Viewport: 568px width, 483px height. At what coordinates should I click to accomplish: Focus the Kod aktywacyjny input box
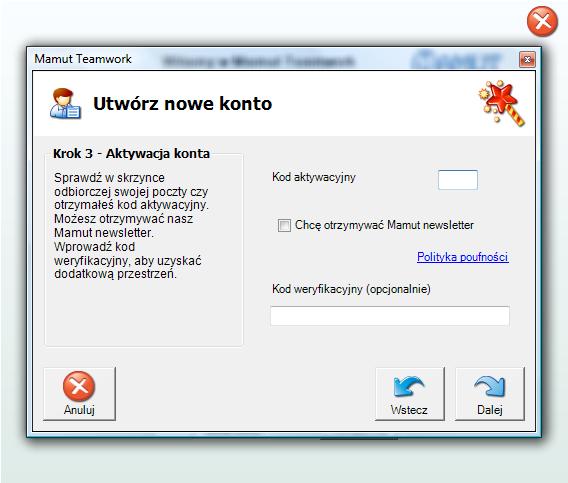coord(458,180)
